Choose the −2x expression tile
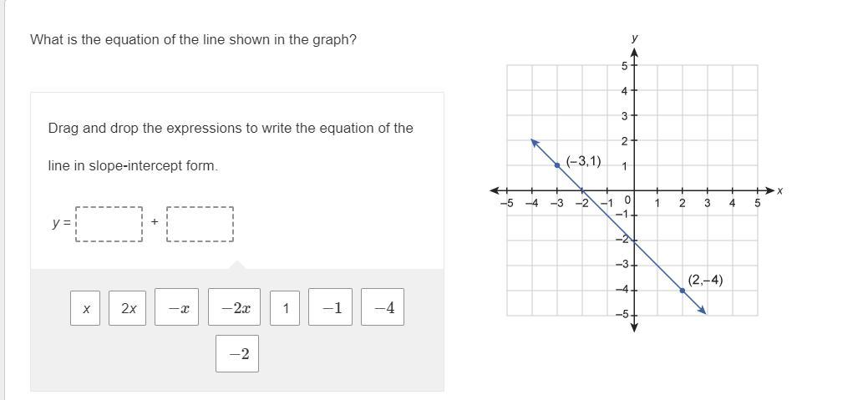868x400 pixels. (x=234, y=306)
